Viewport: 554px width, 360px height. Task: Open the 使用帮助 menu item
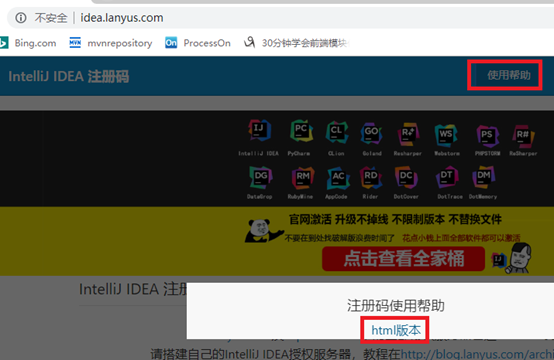click(509, 75)
